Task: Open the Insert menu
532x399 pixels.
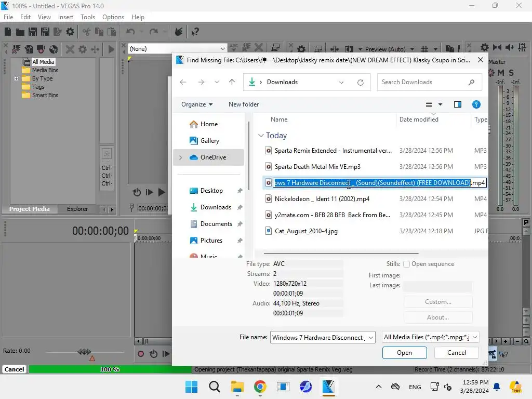Action: [65, 17]
